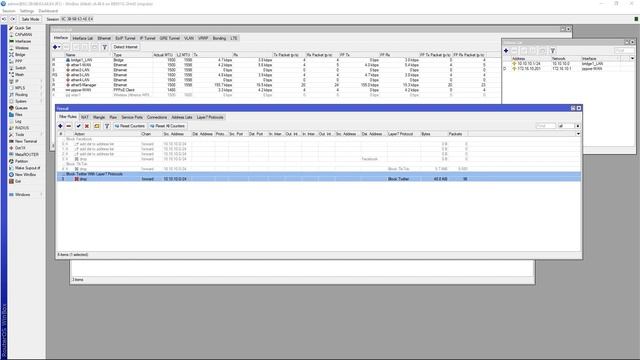
Task: Click redo arrow in top toolbar
Action: point(13,19)
